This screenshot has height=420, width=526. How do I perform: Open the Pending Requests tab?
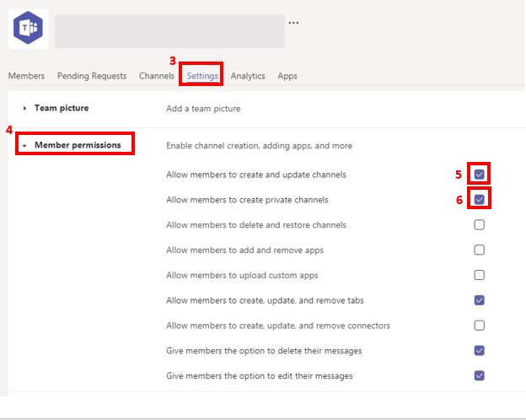coord(92,76)
